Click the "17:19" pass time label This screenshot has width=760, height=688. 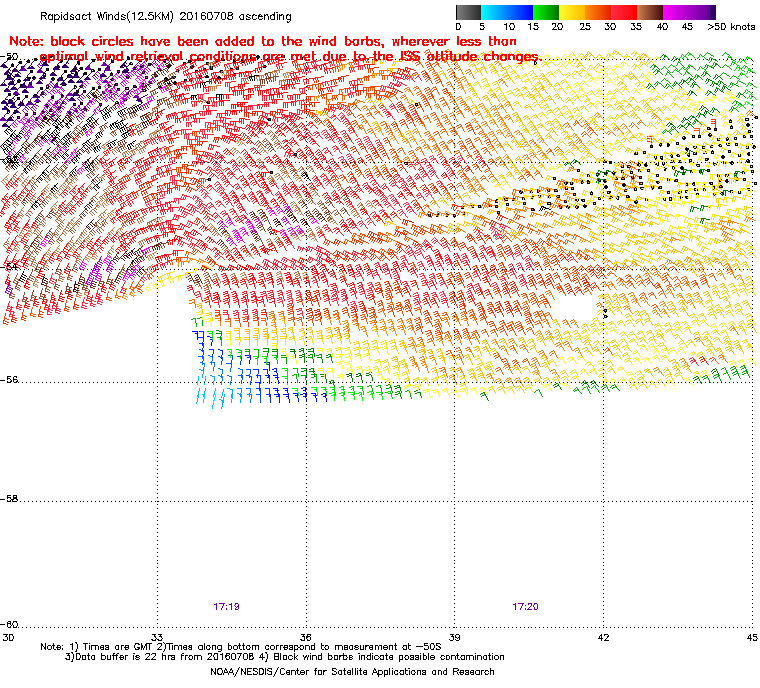[226, 607]
